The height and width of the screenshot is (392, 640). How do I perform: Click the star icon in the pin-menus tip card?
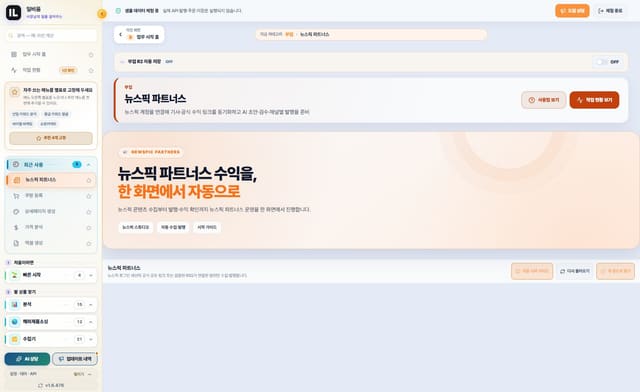[15, 92]
